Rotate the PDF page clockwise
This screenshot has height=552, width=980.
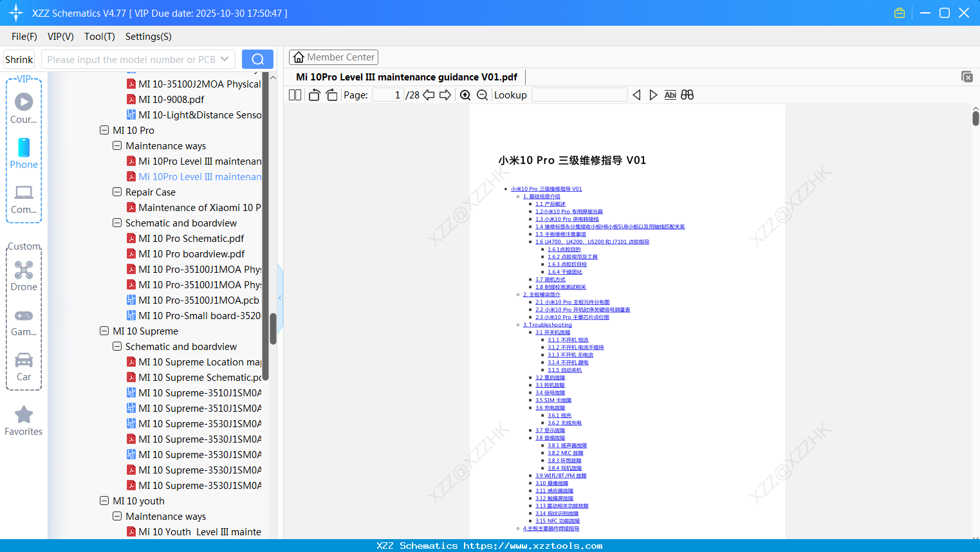point(331,95)
